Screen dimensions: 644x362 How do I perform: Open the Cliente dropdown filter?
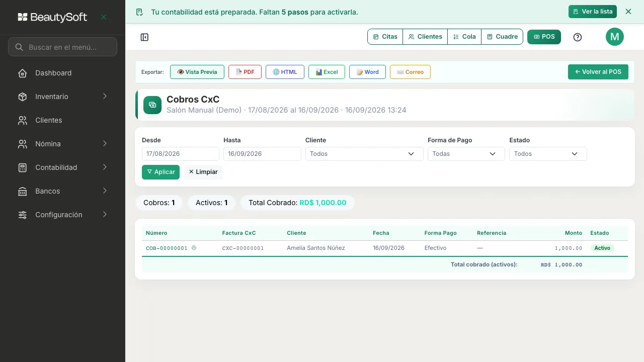click(364, 154)
